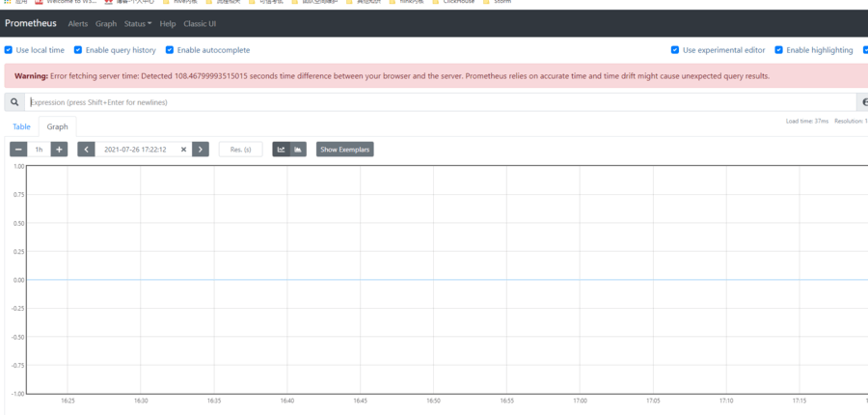Click the y-axis label -0.50
The image size is (868, 415).
click(17, 337)
